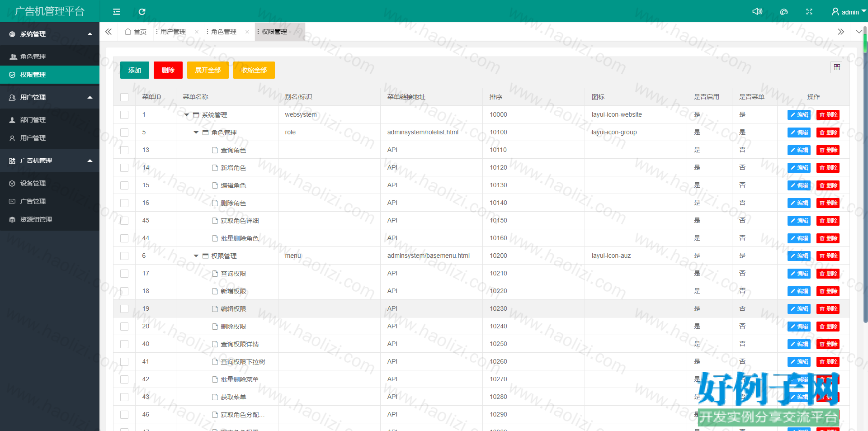The width and height of the screenshot is (868, 431).
Task: Click the file icon beside 新增权限
Action: [x=215, y=291]
